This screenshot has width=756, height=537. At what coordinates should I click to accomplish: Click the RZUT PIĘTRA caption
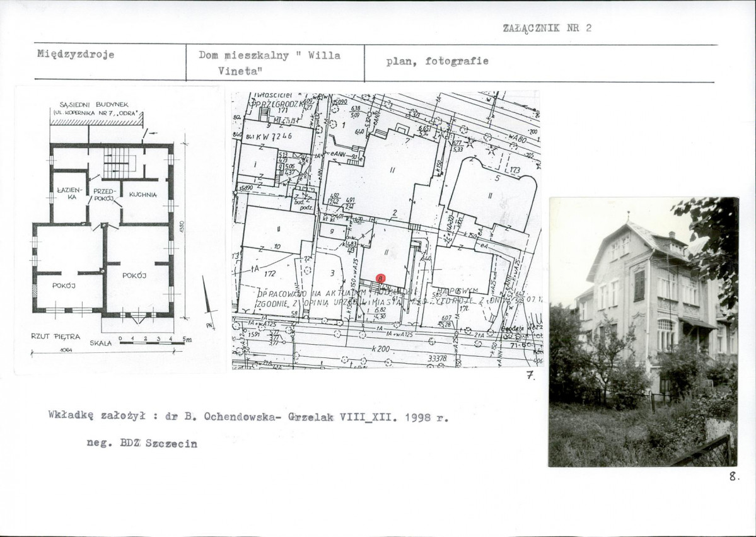click(x=56, y=337)
